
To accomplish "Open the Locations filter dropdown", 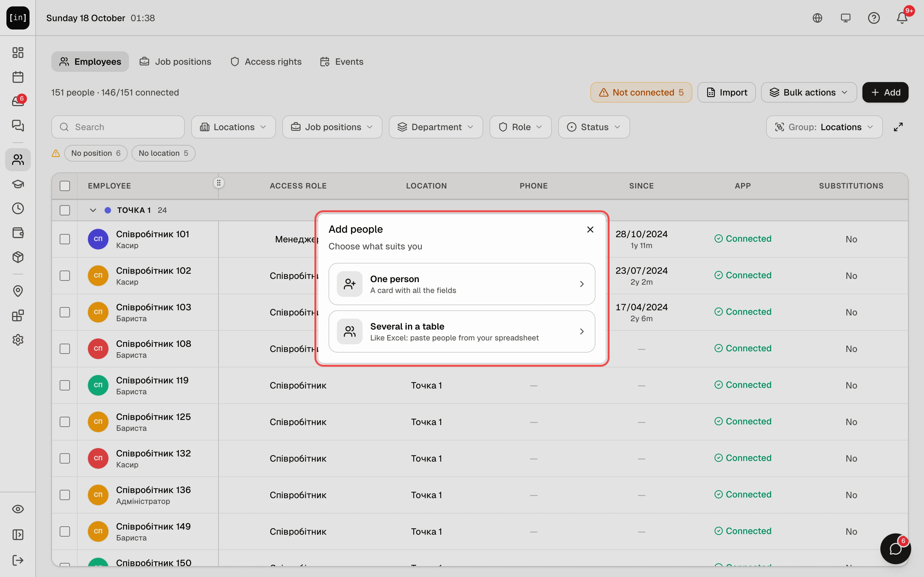I will (x=233, y=127).
